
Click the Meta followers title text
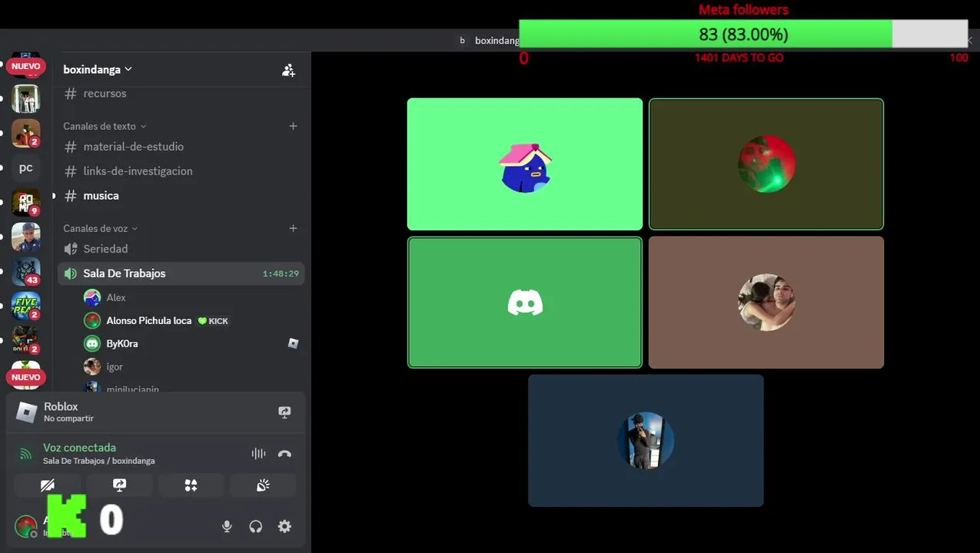[743, 10]
